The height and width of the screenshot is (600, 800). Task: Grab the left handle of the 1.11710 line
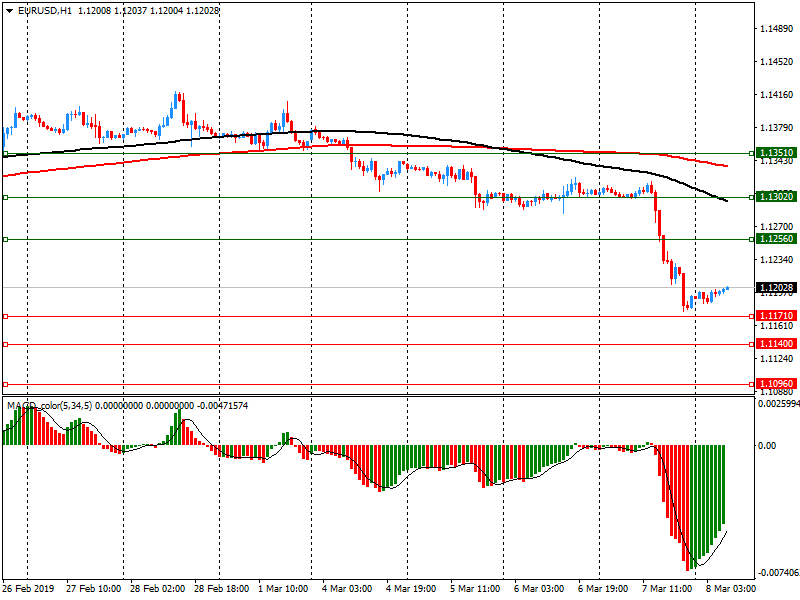pos(5,316)
